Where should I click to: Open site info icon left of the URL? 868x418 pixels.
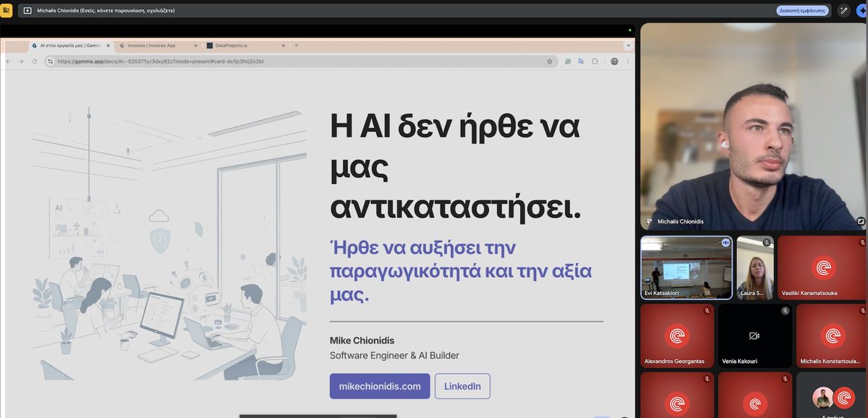(51, 61)
